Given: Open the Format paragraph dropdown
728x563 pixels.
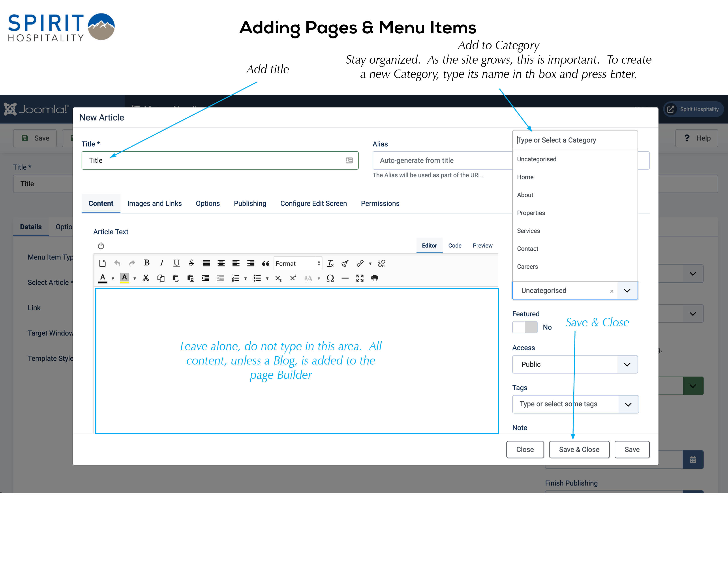Looking at the screenshot, I should [x=298, y=263].
